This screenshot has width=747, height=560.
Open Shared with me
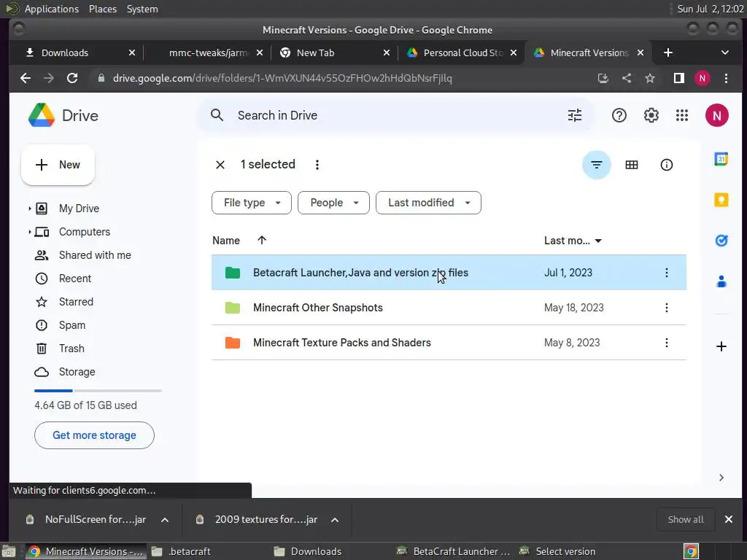[95, 255]
